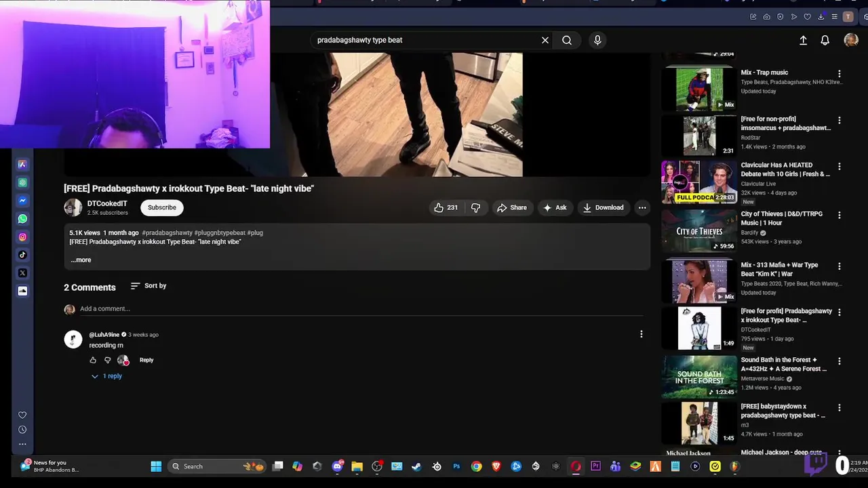This screenshot has width=868, height=488.
Task: Open the YouTube upload/create icon
Action: (803, 40)
